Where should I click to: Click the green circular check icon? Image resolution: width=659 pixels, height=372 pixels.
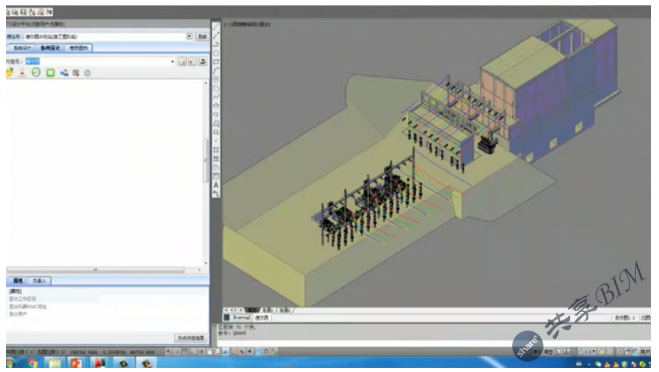pyautogui.click(x=36, y=73)
